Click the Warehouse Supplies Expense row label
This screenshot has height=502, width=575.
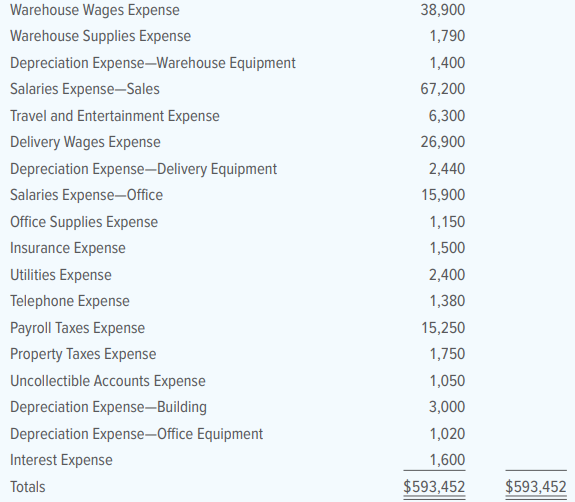(x=100, y=36)
